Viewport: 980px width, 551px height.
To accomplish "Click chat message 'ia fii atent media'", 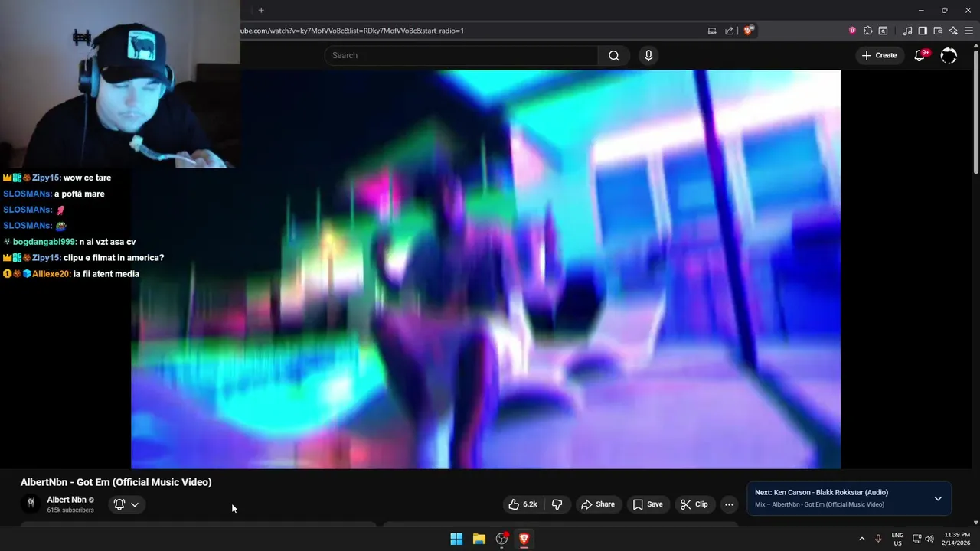I will [106, 274].
